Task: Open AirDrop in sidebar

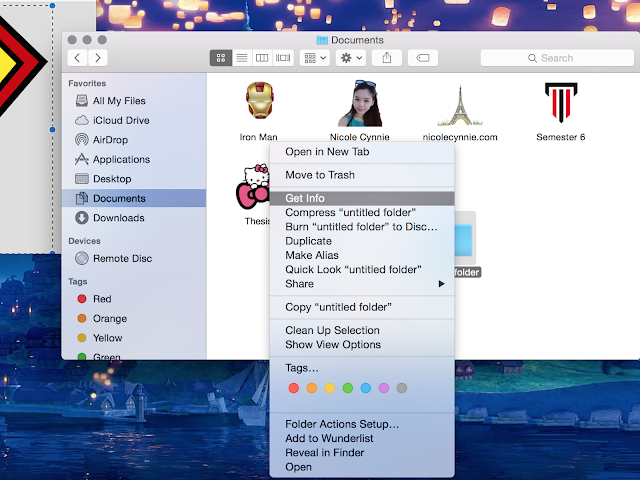Action: pos(134,140)
